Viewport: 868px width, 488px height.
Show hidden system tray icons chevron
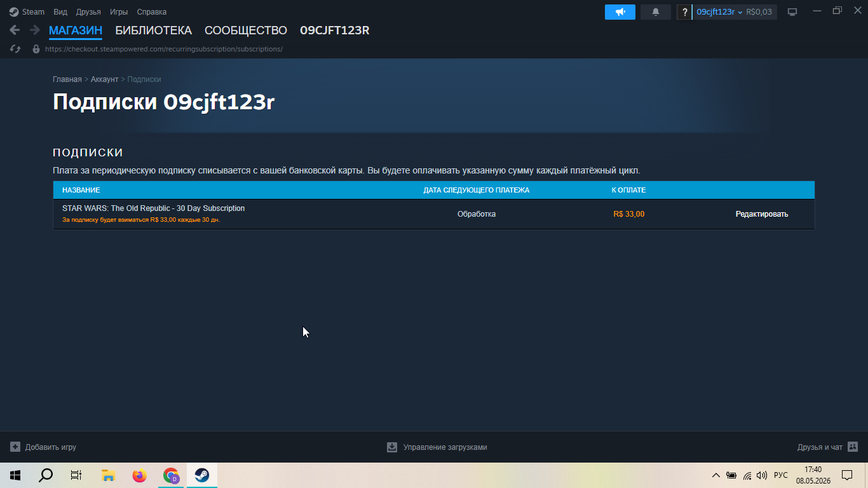pyautogui.click(x=715, y=475)
